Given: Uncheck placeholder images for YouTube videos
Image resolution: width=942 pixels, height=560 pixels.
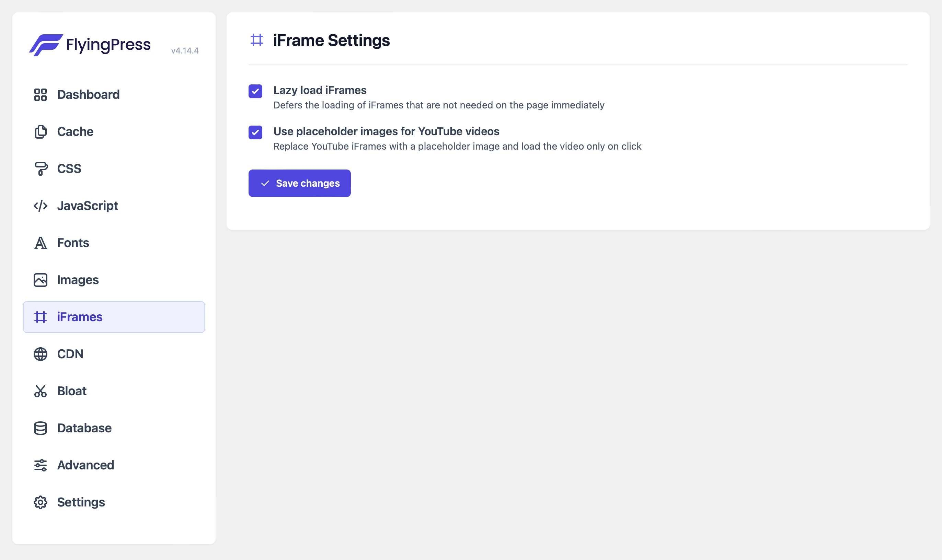Looking at the screenshot, I should coord(256,133).
